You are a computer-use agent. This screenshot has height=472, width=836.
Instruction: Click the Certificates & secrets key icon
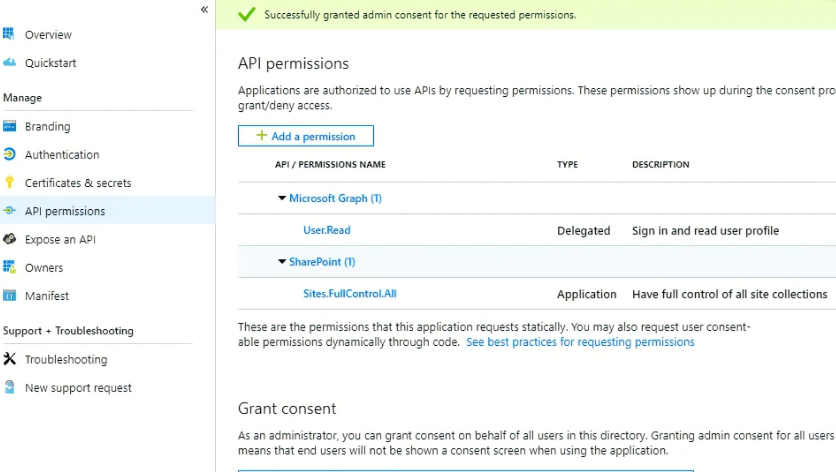point(9,182)
